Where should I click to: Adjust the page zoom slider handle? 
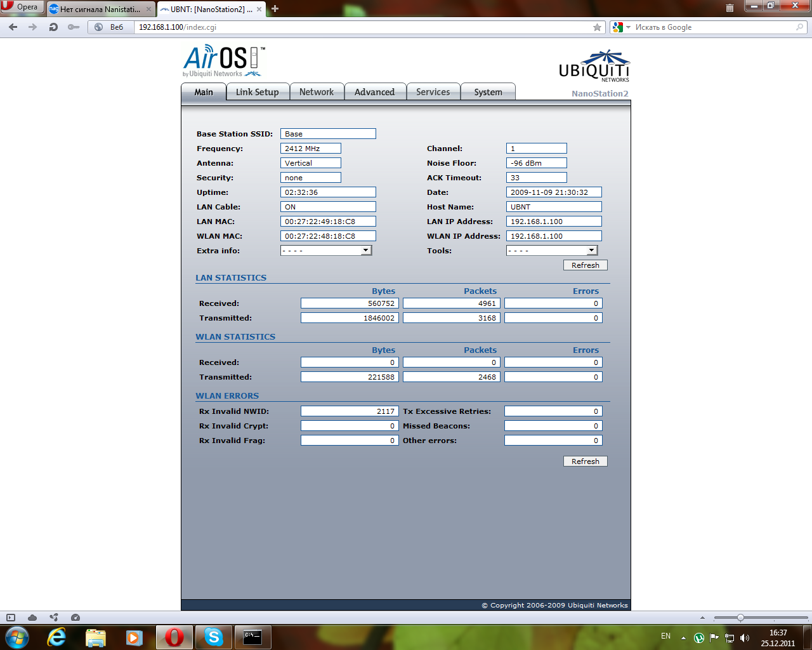click(740, 618)
